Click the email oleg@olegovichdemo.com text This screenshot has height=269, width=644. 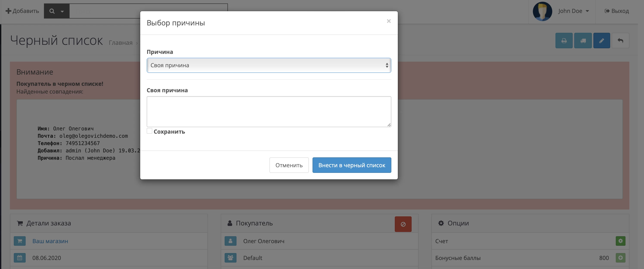(x=93, y=136)
